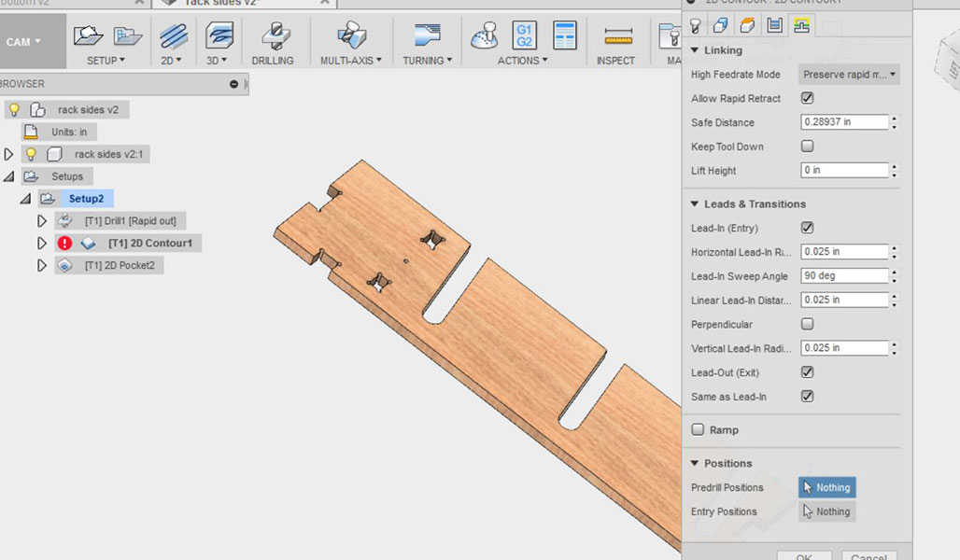
Task: Click the red error icon on 2D Contour1
Action: click(x=64, y=243)
